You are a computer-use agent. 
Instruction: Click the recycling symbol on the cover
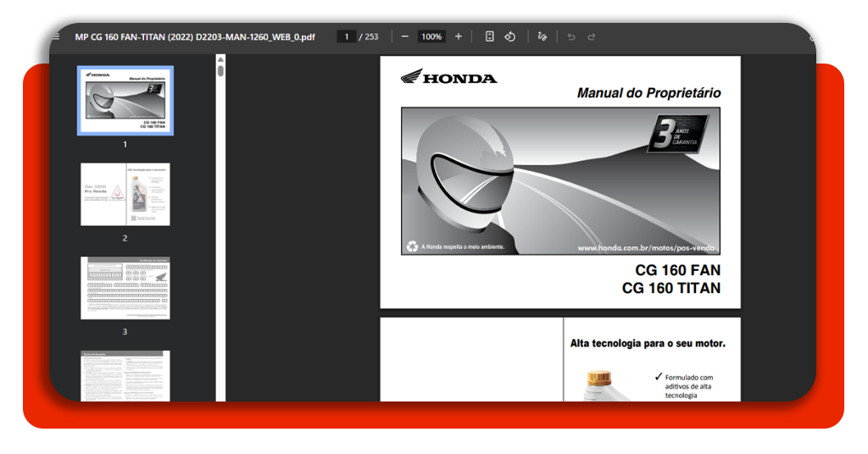(412, 246)
